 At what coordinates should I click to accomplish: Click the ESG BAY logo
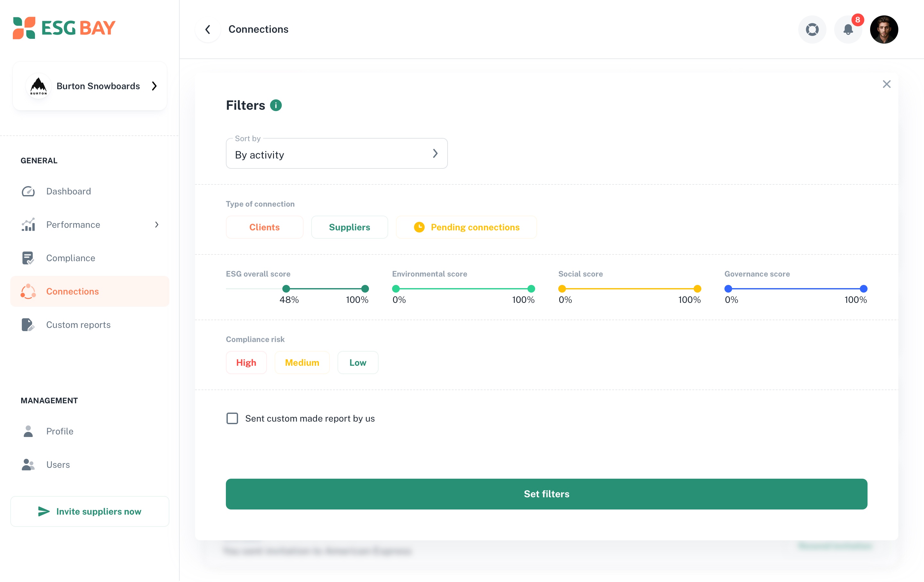(x=64, y=28)
